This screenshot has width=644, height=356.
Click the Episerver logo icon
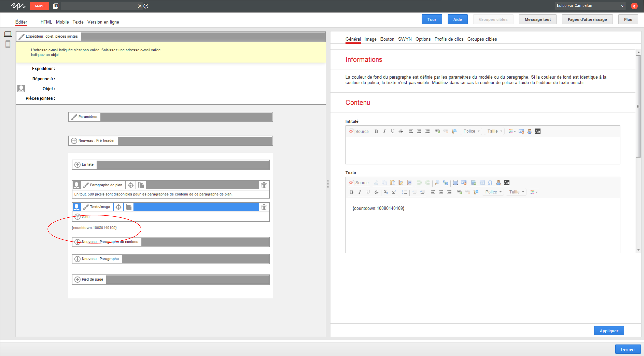click(18, 6)
